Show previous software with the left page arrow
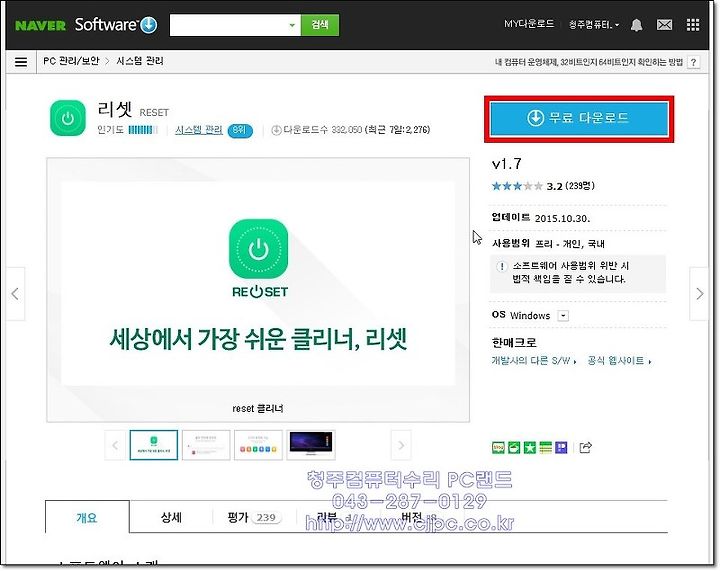 [15, 294]
